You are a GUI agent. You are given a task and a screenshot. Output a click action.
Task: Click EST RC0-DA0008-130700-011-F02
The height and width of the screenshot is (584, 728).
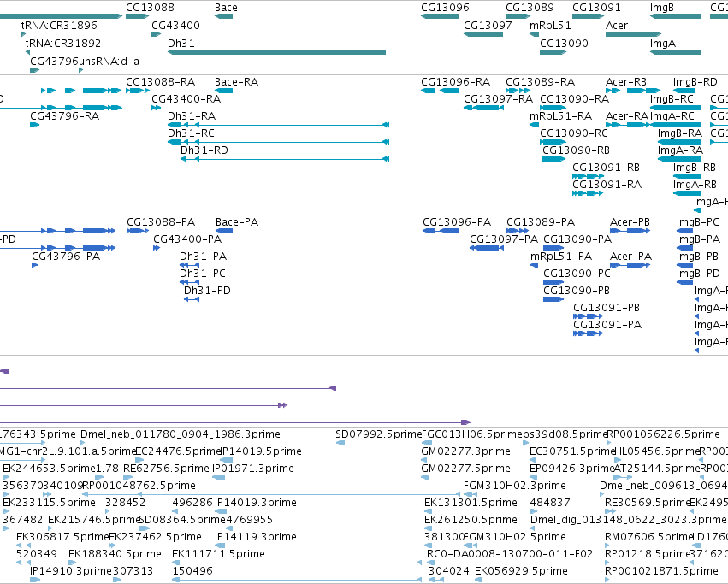tap(510, 554)
